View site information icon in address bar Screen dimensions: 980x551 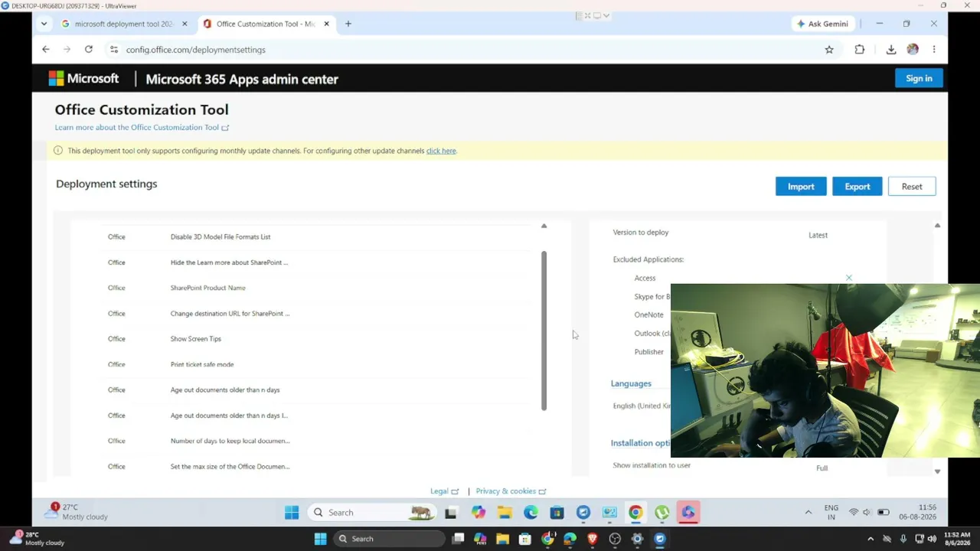(113, 50)
